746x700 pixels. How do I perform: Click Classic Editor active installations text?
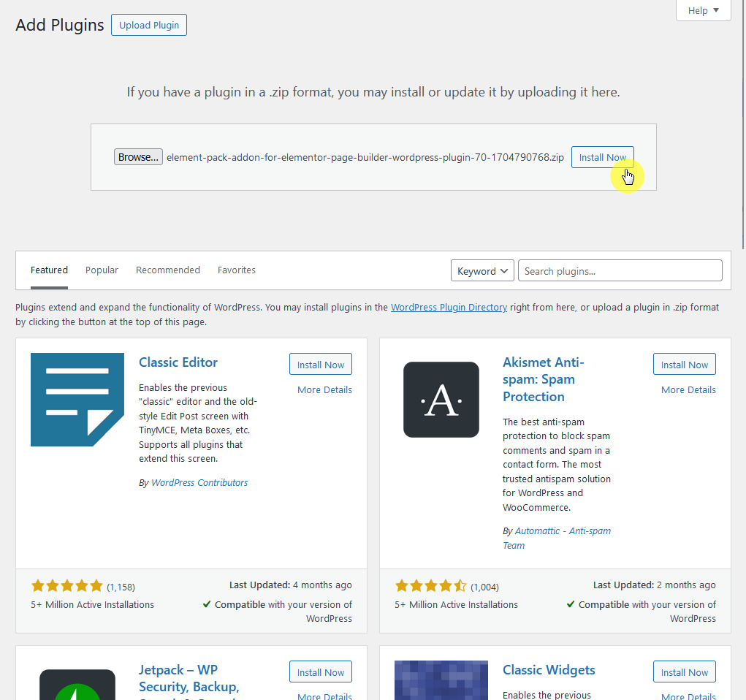pyautogui.click(x=92, y=604)
